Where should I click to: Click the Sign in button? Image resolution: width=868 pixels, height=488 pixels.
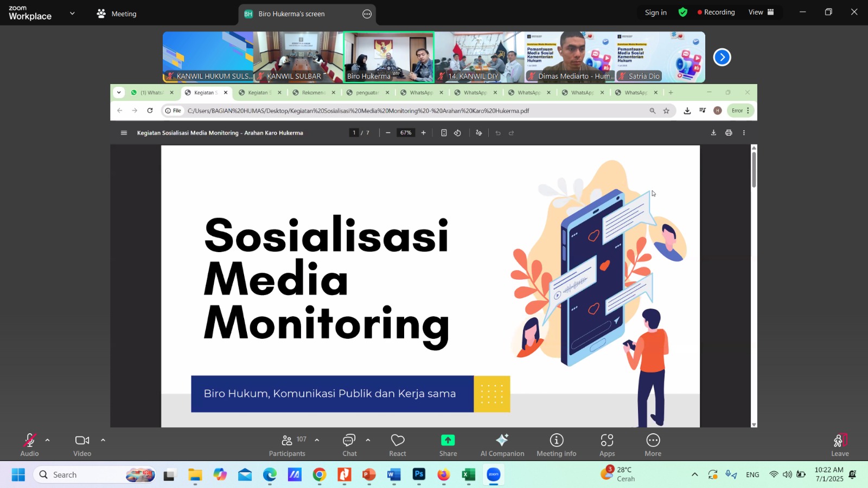point(656,12)
